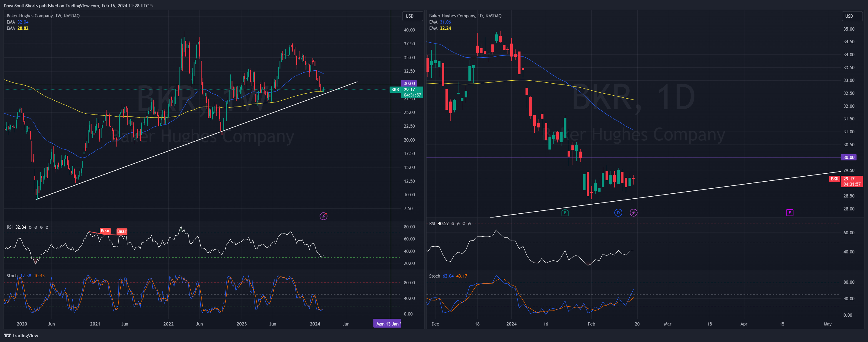Click the green earnings E icon on daily chart

click(x=565, y=212)
